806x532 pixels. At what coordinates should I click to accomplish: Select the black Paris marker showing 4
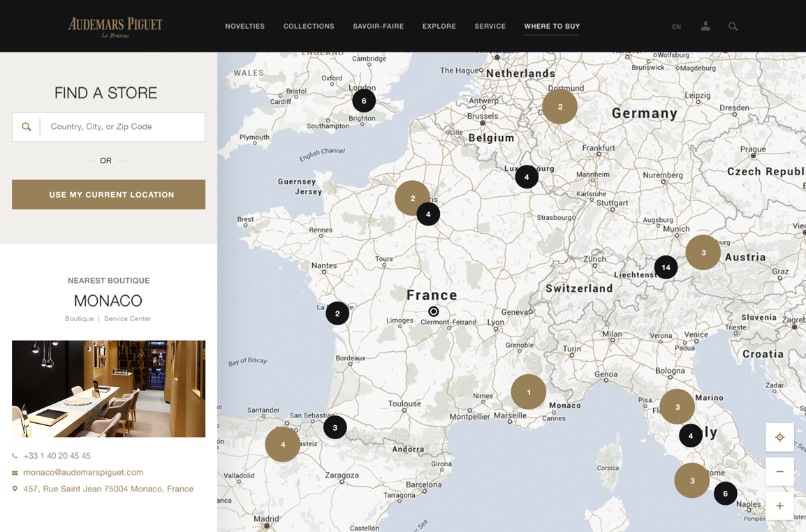pos(428,214)
